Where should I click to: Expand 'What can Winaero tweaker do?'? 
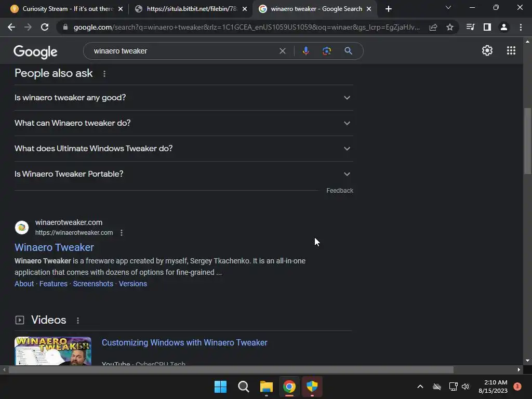(184, 123)
